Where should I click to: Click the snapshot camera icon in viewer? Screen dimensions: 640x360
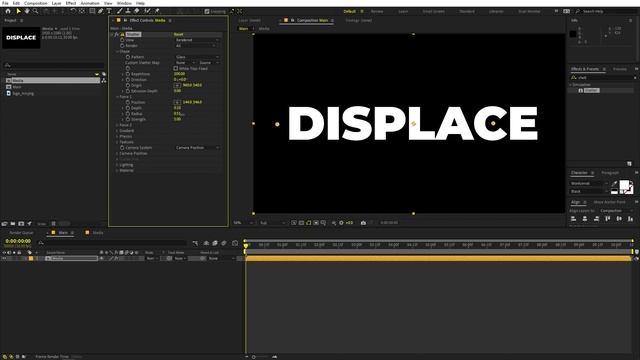click(x=363, y=223)
